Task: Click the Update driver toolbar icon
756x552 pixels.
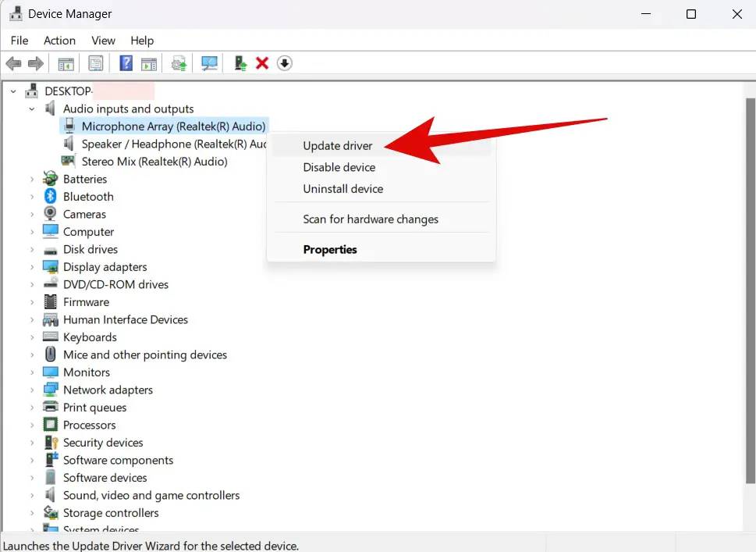Action: 240,63
